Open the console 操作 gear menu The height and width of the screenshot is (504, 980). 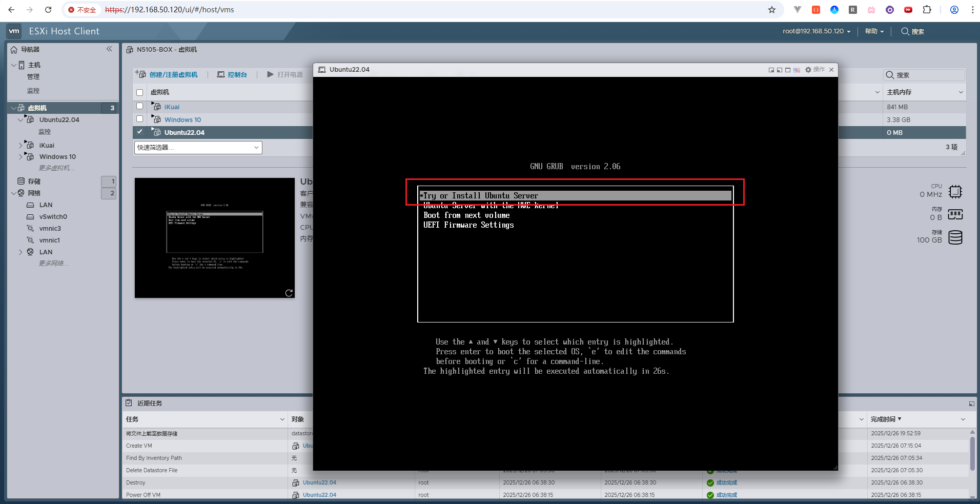click(814, 70)
